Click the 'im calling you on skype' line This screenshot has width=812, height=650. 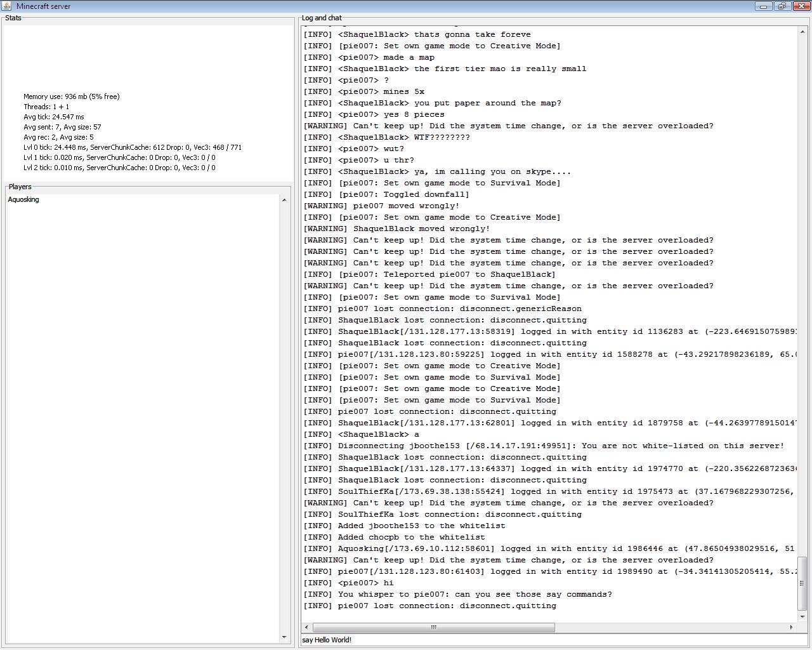click(438, 171)
